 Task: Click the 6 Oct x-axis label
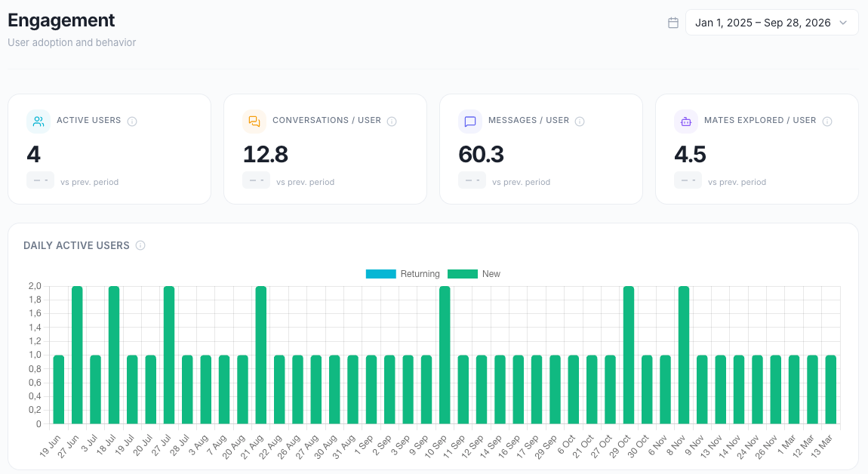coord(567,444)
